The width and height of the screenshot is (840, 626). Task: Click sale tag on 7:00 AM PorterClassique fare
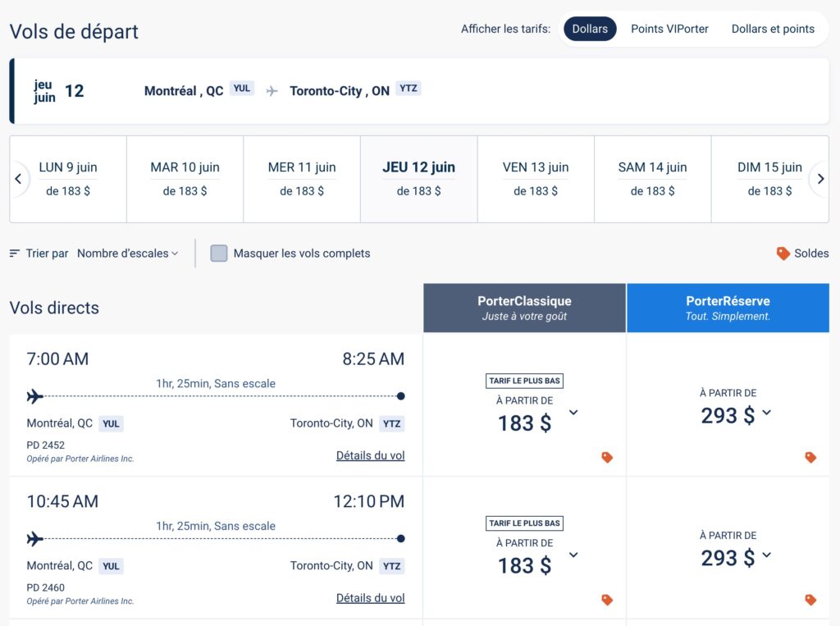coord(607,458)
